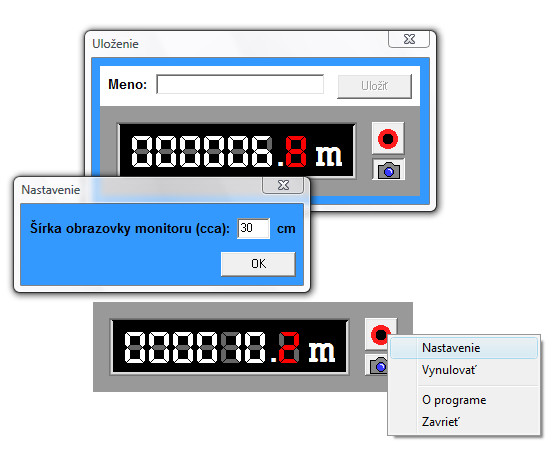Click the Uložiť button
This screenshot has width=556, height=469.
click(x=374, y=86)
